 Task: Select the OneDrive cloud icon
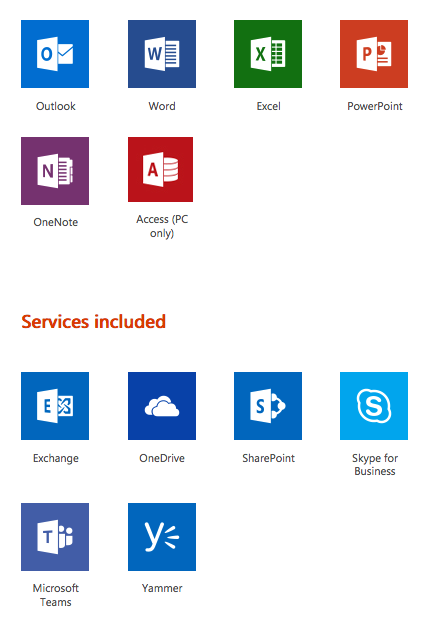click(x=162, y=406)
